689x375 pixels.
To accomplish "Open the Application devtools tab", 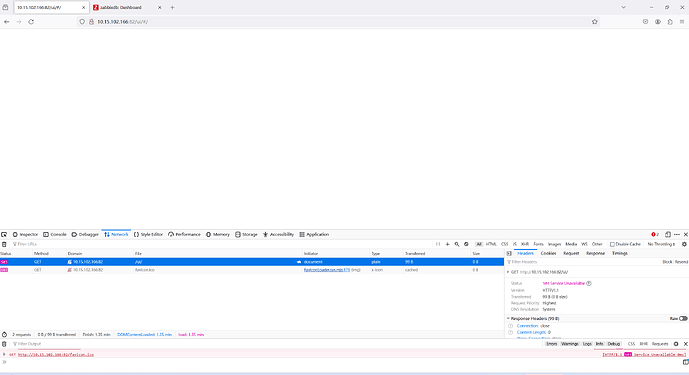I will click(314, 234).
